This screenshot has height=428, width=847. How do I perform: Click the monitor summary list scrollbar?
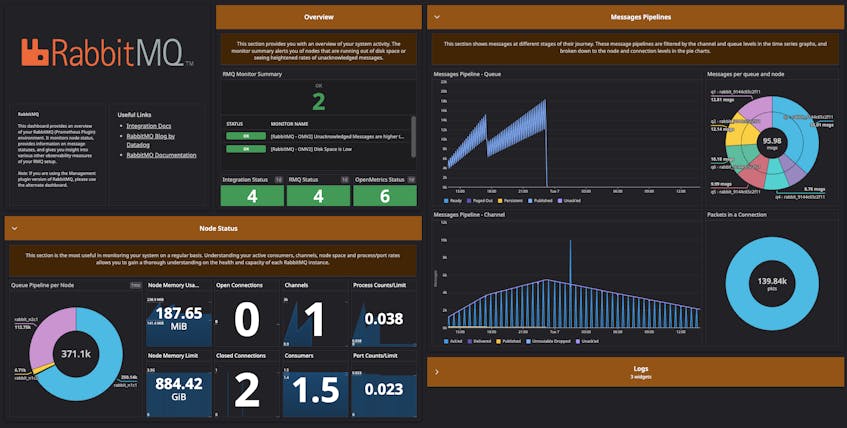(414, 136)
